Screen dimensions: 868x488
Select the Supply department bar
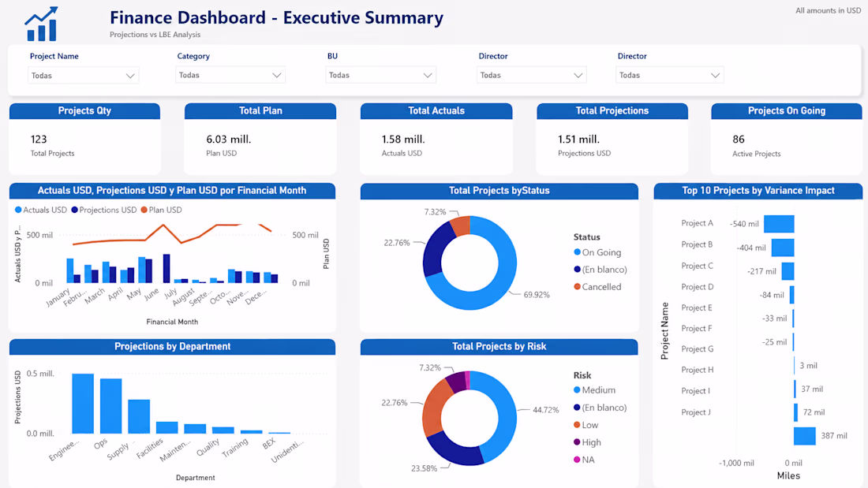139,416
